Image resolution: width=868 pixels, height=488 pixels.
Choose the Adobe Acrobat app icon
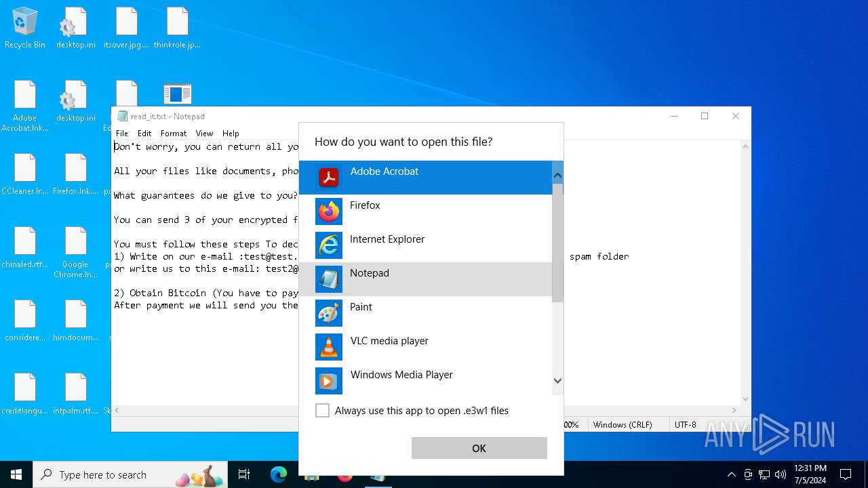(x=329, y=178)
